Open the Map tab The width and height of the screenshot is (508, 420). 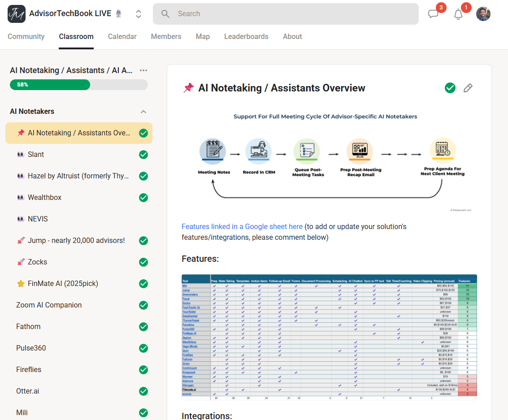(x=203, y=37)
